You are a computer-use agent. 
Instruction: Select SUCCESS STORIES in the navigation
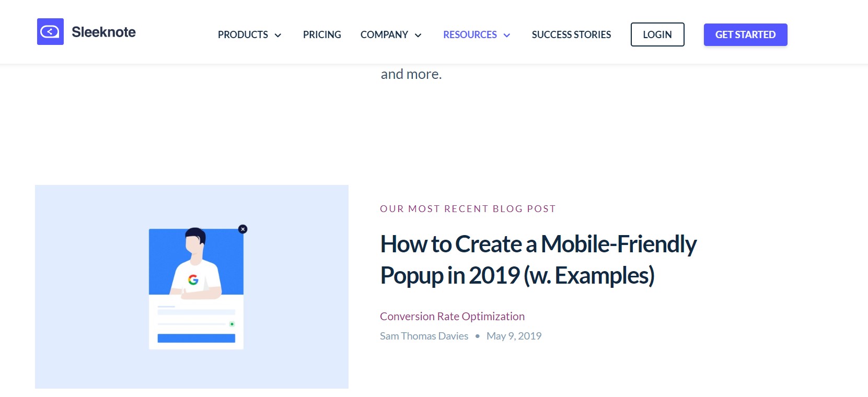point(571,34)
